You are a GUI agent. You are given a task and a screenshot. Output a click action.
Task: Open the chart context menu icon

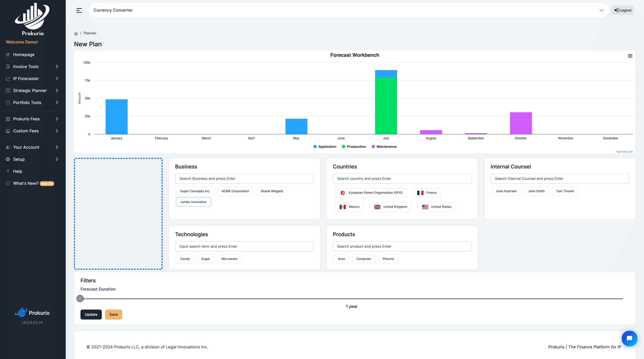pyautogui.click(x=630, y=56)
